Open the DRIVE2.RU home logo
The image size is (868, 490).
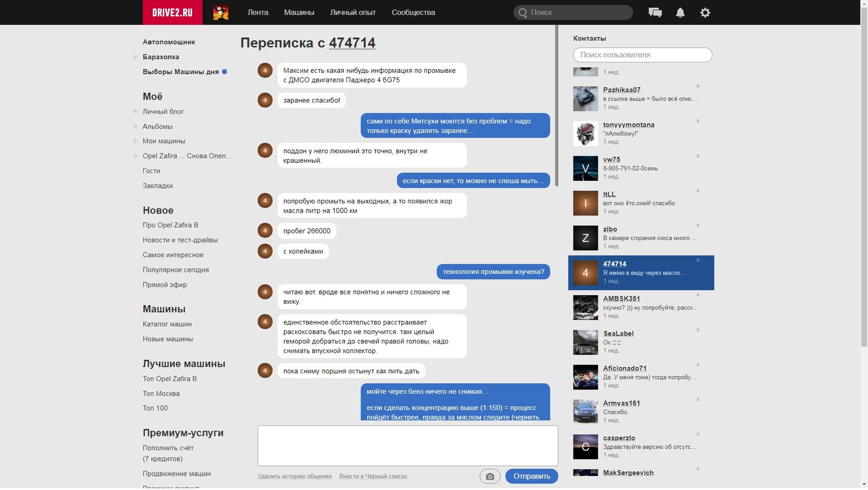[x=173, y=12]
